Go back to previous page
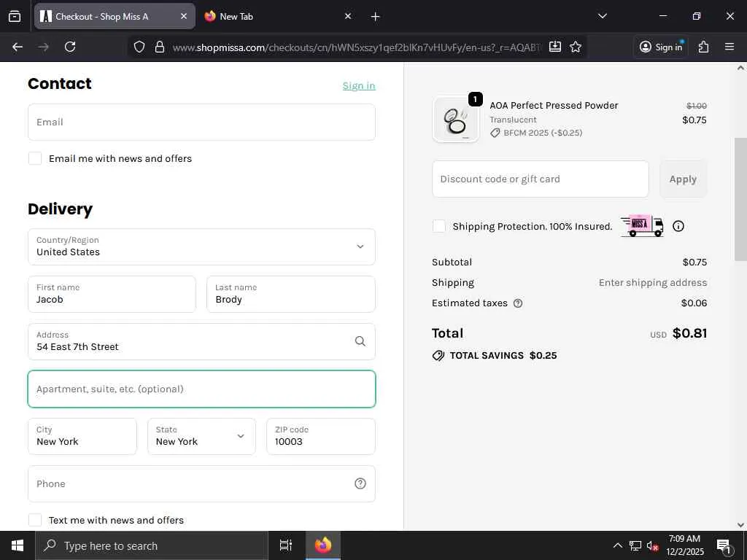 [x=18, y=47]
